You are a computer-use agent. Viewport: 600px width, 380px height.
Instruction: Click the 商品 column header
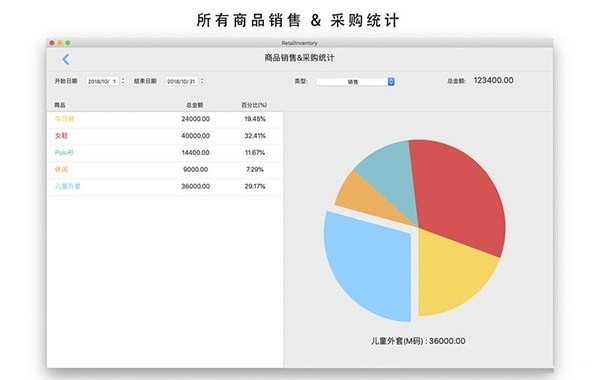pyautogui.click(x=60, y=105)
